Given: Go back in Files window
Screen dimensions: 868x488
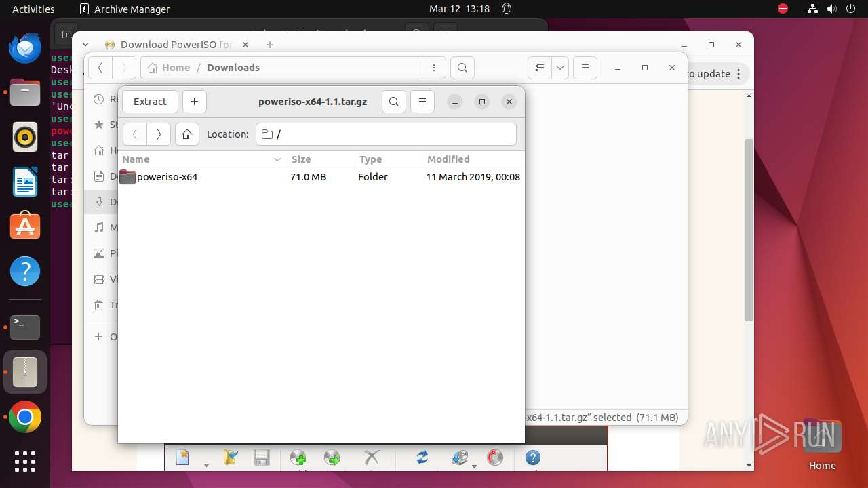Looking at the screenshot, I should pyautogui.click(x=100, y=68).
